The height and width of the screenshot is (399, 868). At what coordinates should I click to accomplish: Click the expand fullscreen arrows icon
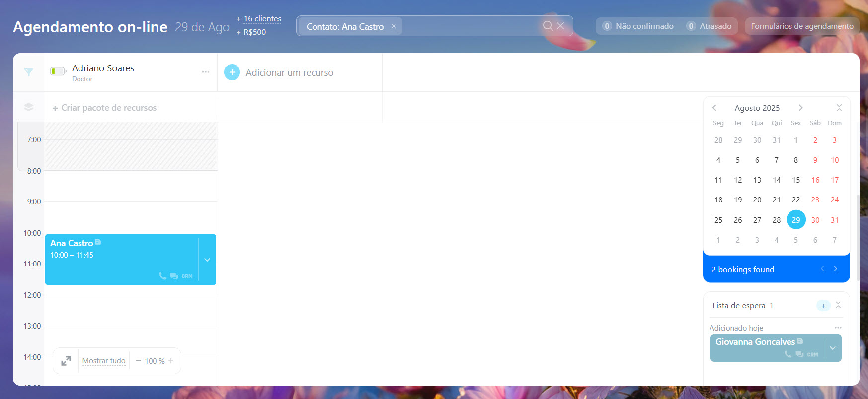click(x=66, y=361)
